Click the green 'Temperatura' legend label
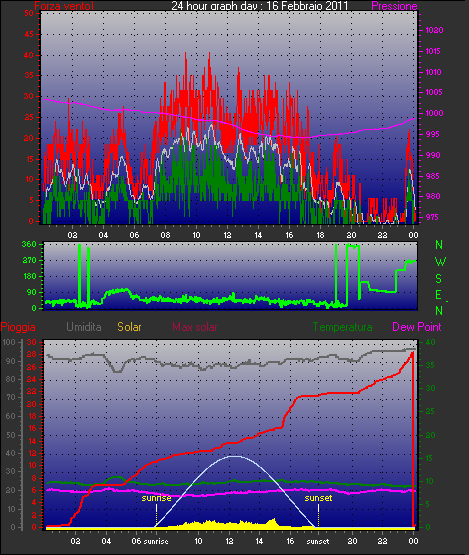This screenshot has height=555, width=469. (x=342, y=327)
